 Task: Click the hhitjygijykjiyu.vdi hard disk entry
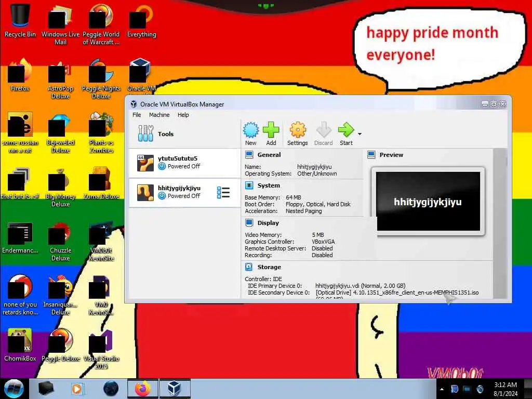click(361, 286)
